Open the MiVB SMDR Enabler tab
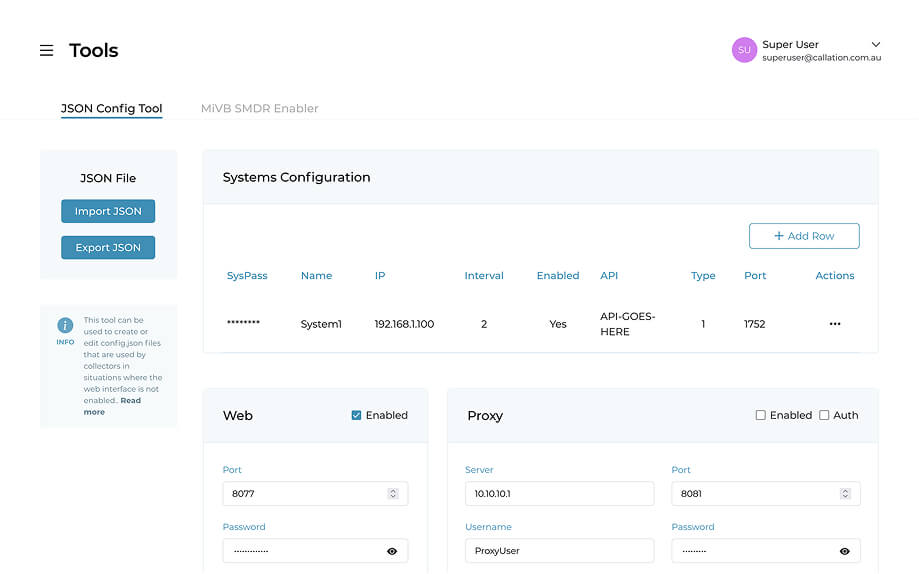Image resolution: width=919 pixels, height=574 pixels. [x=260, y=108]
